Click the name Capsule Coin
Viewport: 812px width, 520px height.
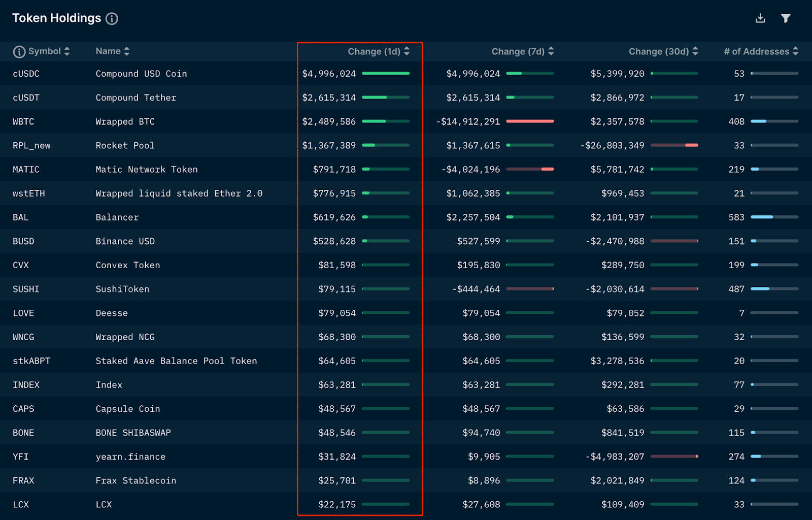tap(128, 409)
